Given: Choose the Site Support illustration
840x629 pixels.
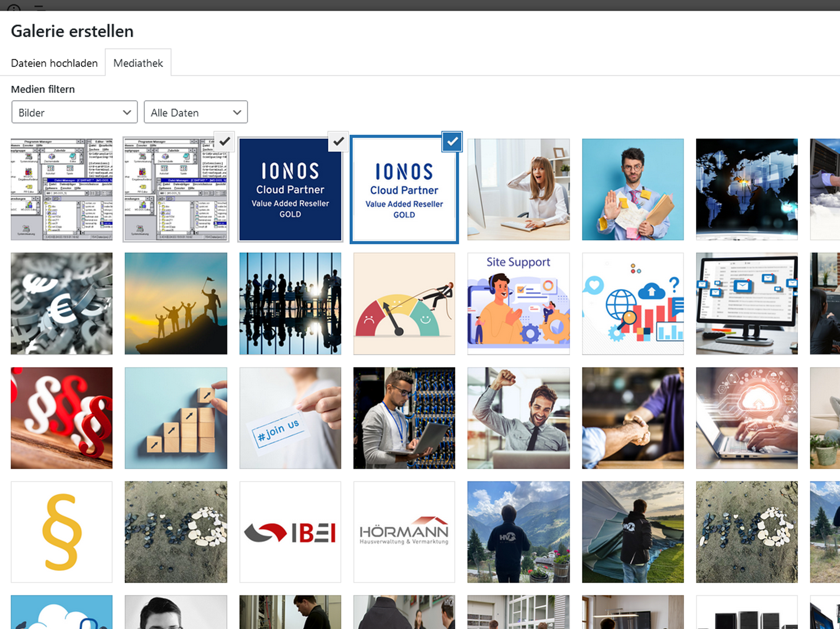Looking at the screenshot, I should point(518,304).
